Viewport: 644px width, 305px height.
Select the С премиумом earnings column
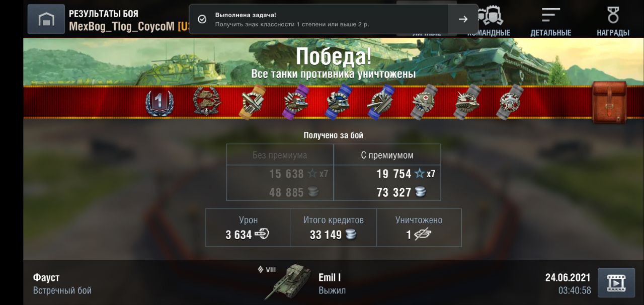[387, 173]
